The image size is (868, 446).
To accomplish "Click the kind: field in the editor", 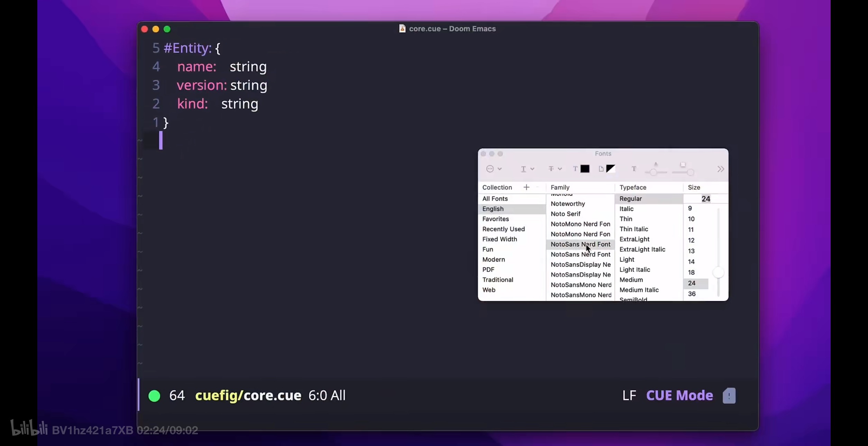I will (x=192, y=104).
